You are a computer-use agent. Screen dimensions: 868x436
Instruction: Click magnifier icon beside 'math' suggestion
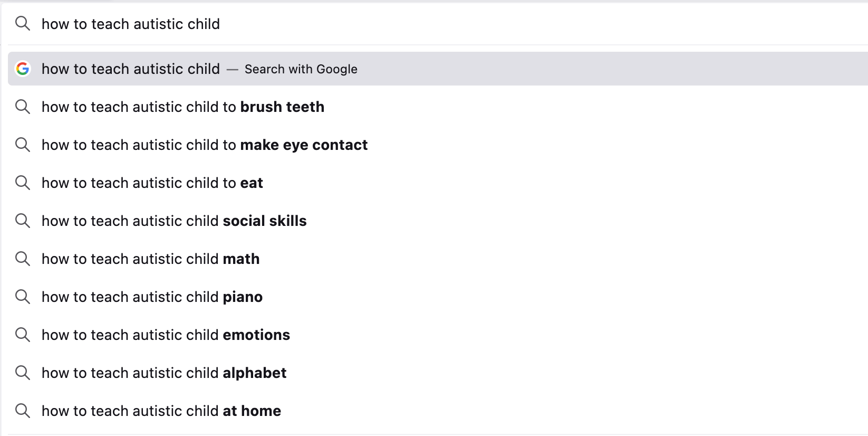tap(23, 259)
